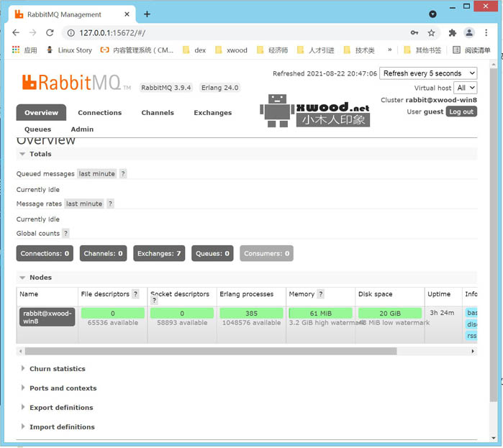Screen dimensions: 503x448
Task: Show help for Socket descriptors column
Action: [154, 301]
